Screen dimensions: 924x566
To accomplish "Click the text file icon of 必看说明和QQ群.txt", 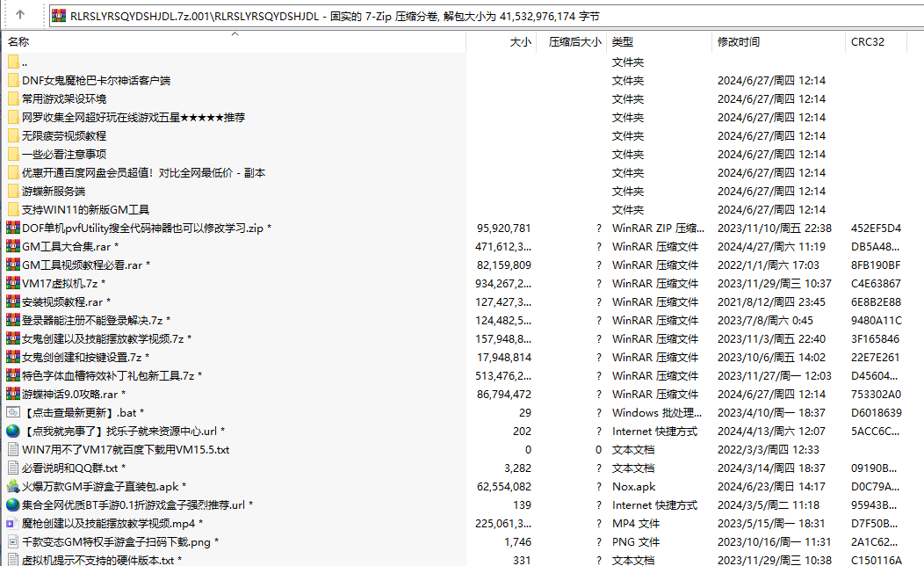I will coord(12,468).
